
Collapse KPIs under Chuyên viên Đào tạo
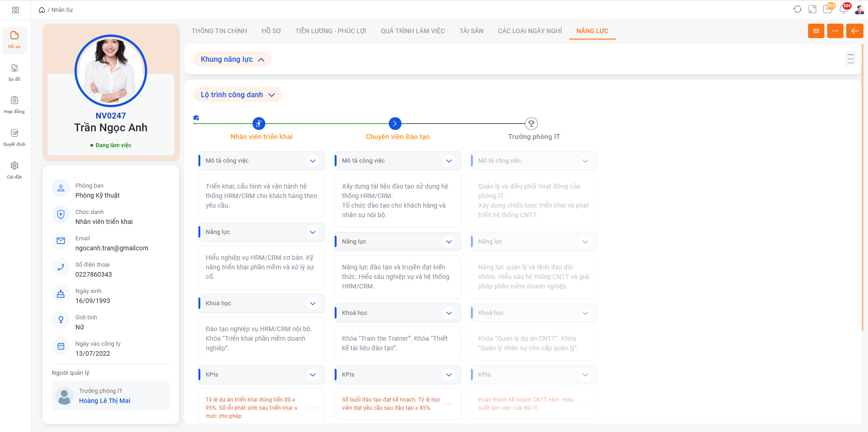(449, 375)
